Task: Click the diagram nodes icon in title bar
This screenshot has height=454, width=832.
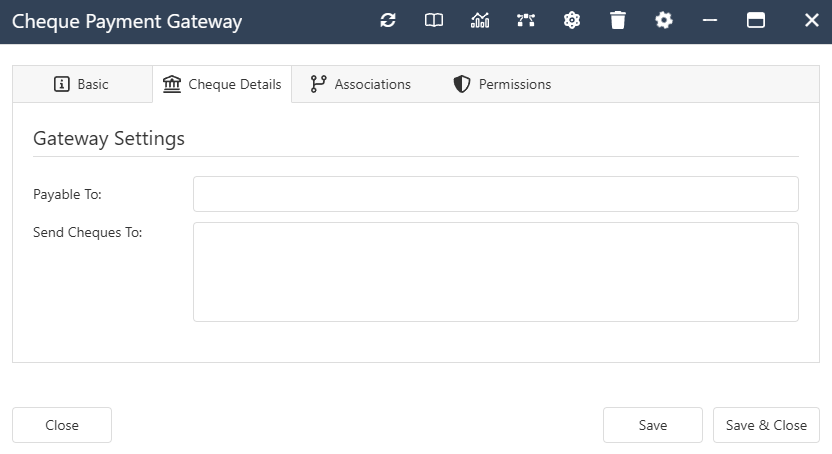Action: (x=526, y=21)
